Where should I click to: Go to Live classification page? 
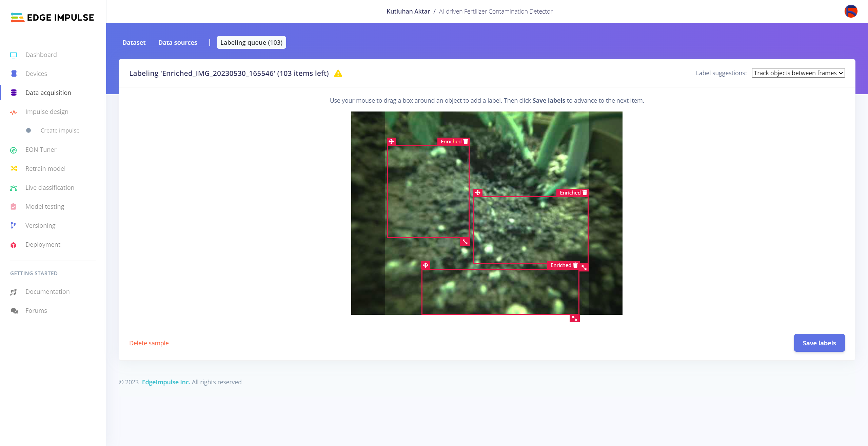click(x=50, y=188)
